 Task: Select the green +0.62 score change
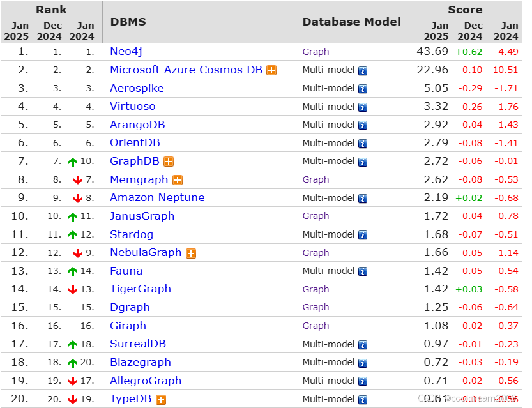click(469, 52)
